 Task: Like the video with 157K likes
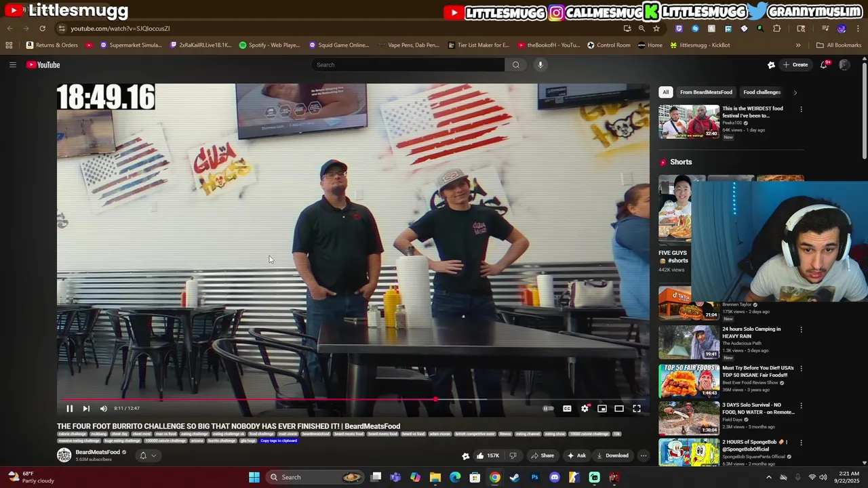pyautogui.click(x=488, y=455)
